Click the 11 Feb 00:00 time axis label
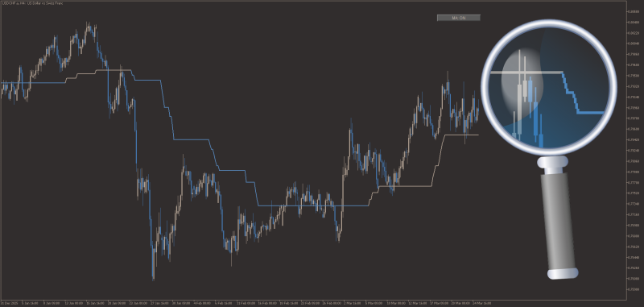This screenshot has width=644, height=307. [x=246, y=303]
